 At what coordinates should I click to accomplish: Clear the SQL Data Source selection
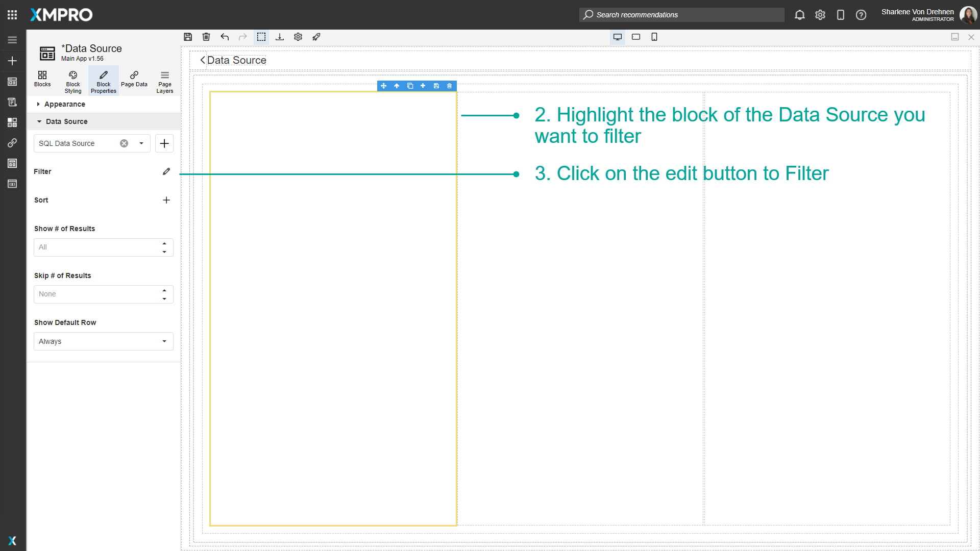point(124,143)
